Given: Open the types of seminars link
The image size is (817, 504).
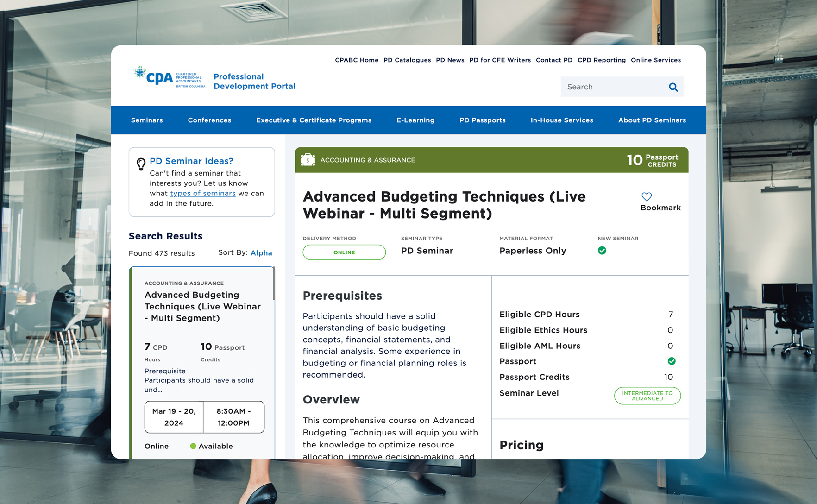Looking at the screenshot, I should coord(202,193).
